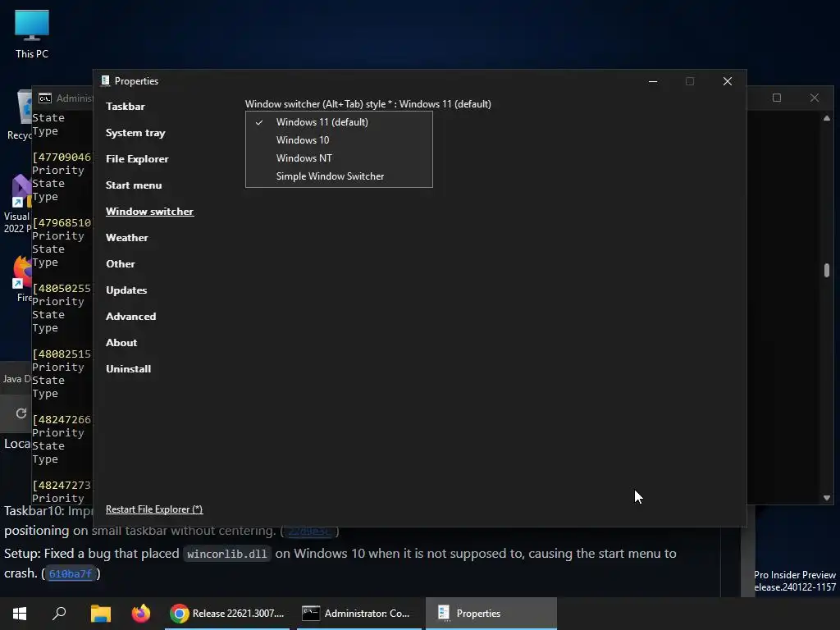
Task: Click Command Prompt scrollbar down arrow
Action: coord(827,498)
